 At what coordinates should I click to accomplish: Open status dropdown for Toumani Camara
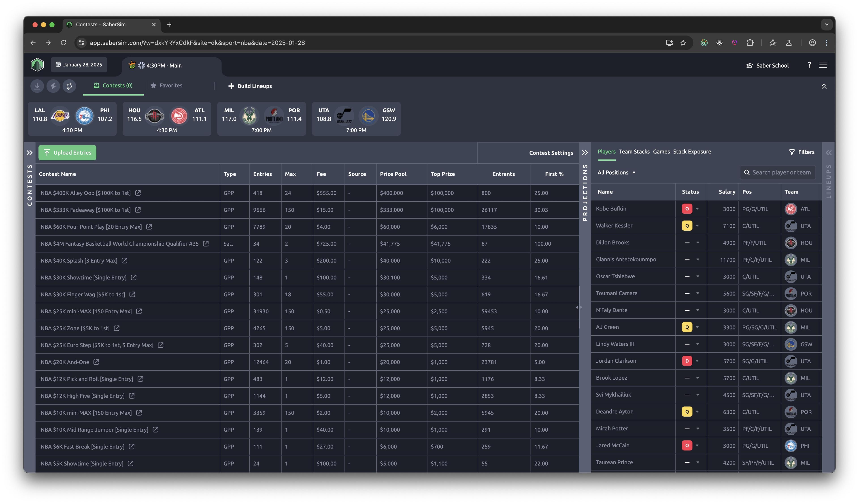[697, 293]
